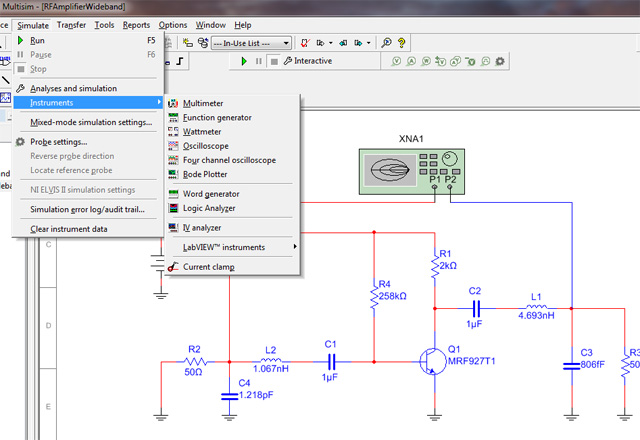Click the current probe icon

click(411, 61)
